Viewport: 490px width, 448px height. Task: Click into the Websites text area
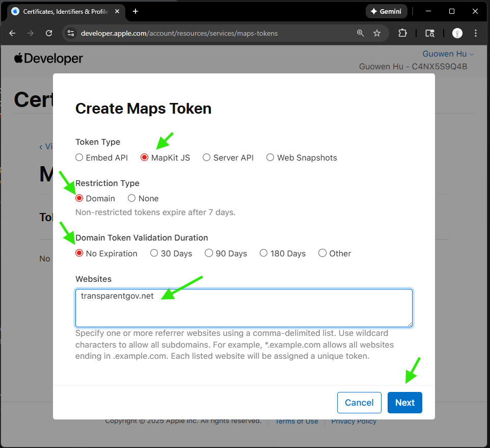click(243, 311)
